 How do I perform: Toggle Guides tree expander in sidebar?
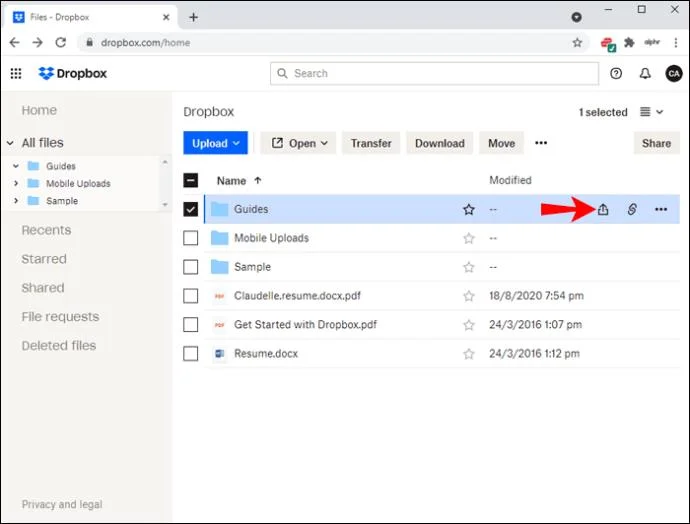point(16,166)
